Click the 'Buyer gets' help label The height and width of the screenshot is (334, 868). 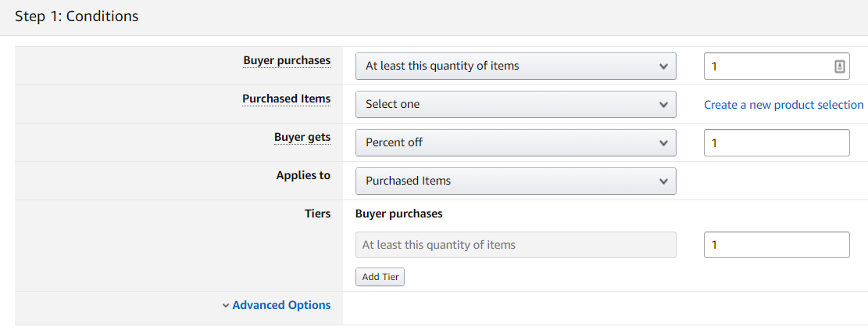(x=302, y=138)
